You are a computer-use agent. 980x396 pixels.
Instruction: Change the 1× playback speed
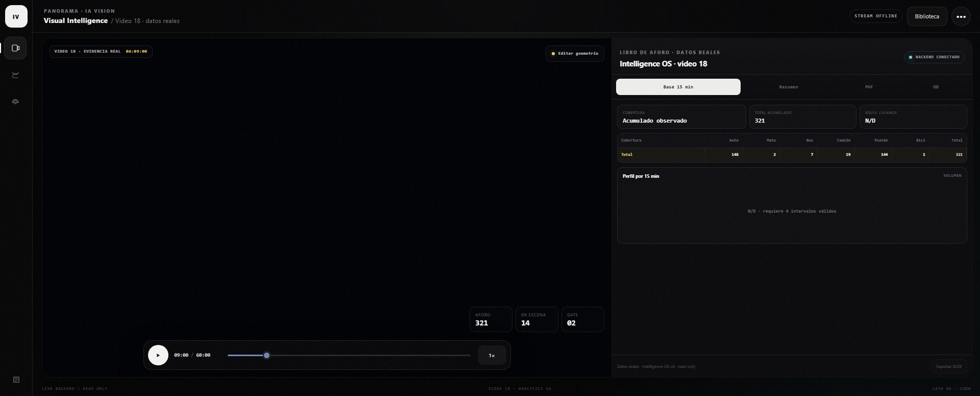pos(492,355)
